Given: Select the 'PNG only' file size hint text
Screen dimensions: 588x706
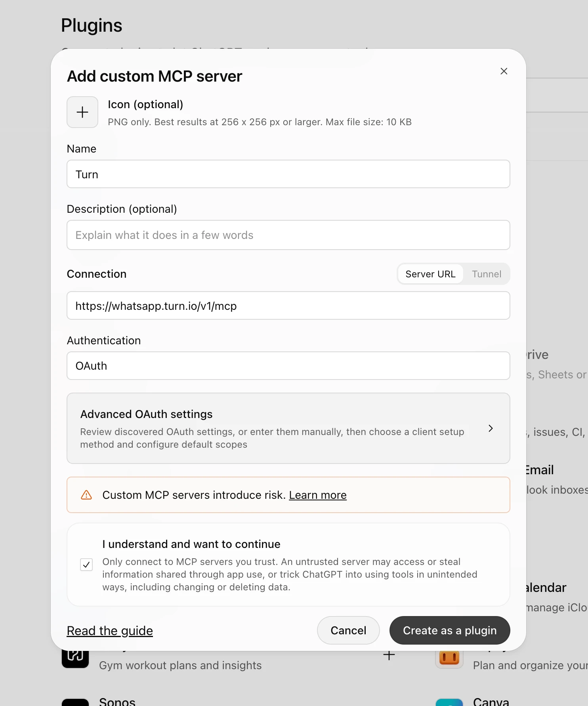Looking at the screenshot, I should pos(260,122).
